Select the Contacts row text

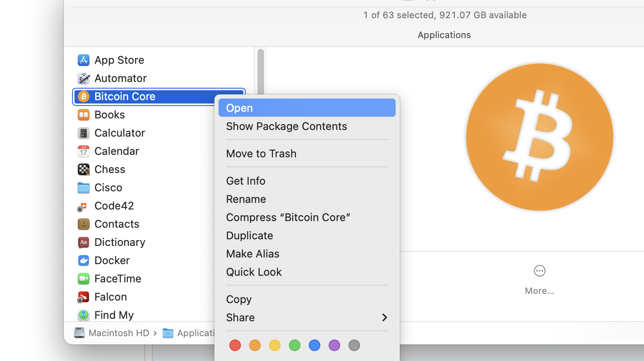(117, 224)
